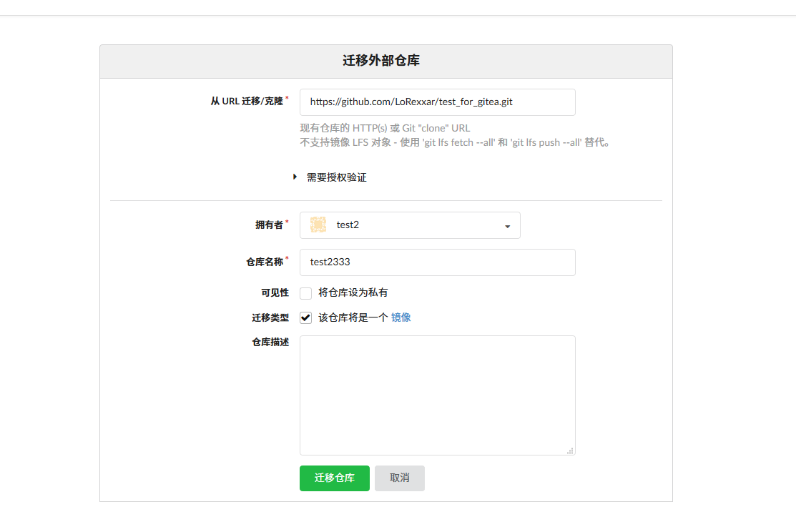The image size is (796, 532).
Task: Click the 仓库描述 field label
Action: [270, 343]
